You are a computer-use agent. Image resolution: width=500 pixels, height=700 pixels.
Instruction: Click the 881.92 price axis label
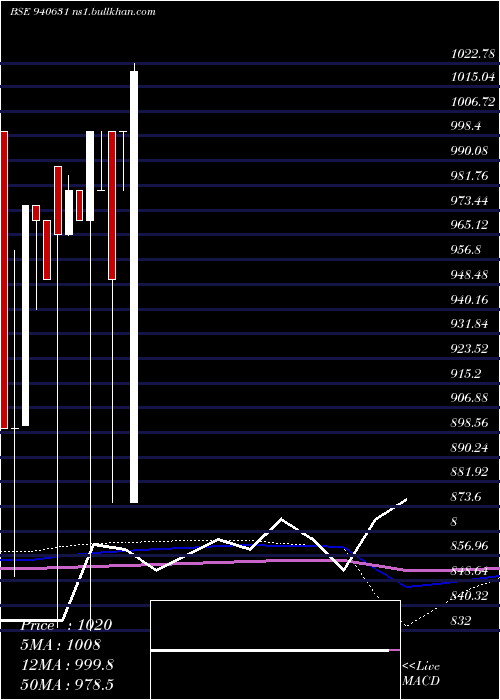click(470, 472)
